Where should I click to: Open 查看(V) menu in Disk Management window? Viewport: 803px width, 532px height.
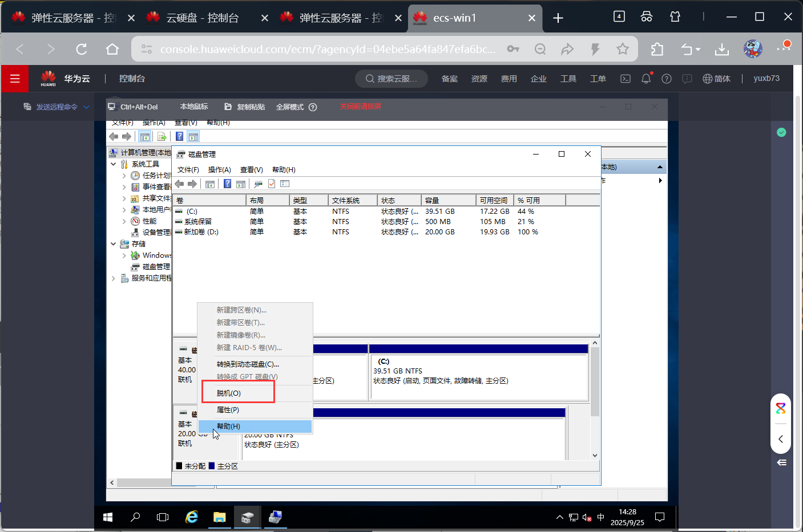coord(252,170)
